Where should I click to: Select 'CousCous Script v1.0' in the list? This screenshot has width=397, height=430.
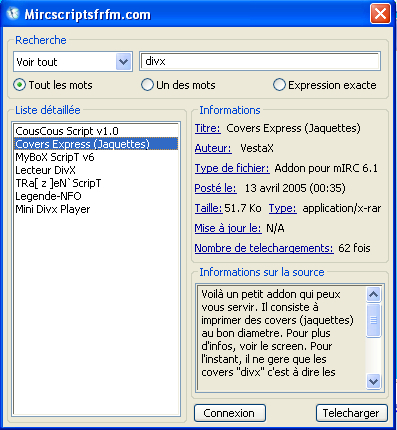click(x=96, y=131)
